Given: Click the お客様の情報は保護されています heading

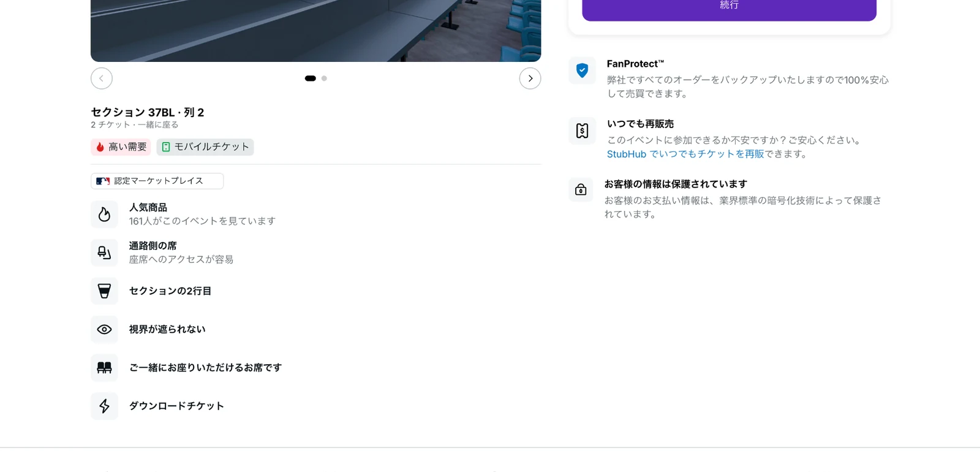Looking at the screenshot, I should [676, 184].
